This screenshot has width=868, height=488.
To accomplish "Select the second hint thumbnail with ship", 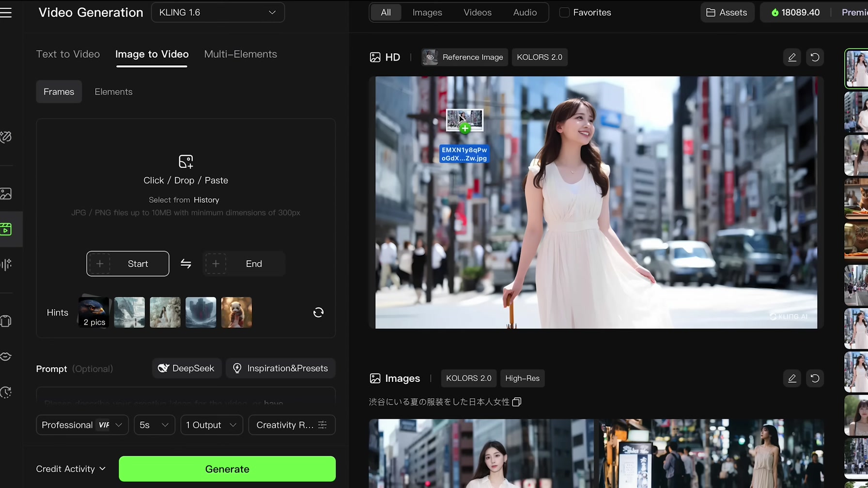I will pos(129,312).
